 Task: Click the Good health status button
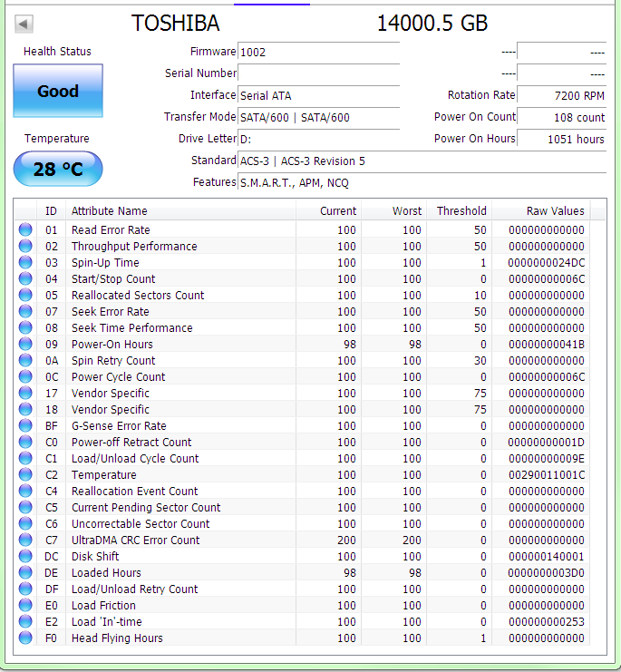[58, 91]
